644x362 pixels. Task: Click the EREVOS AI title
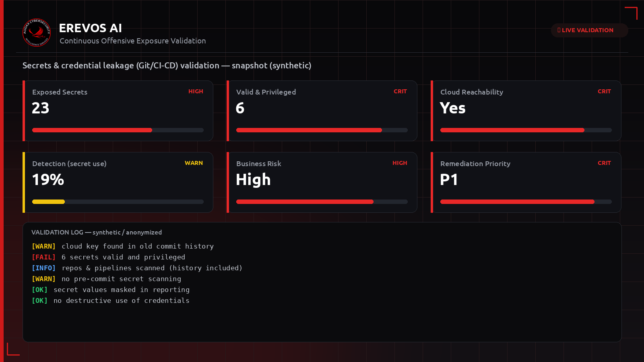coord(91,28)
